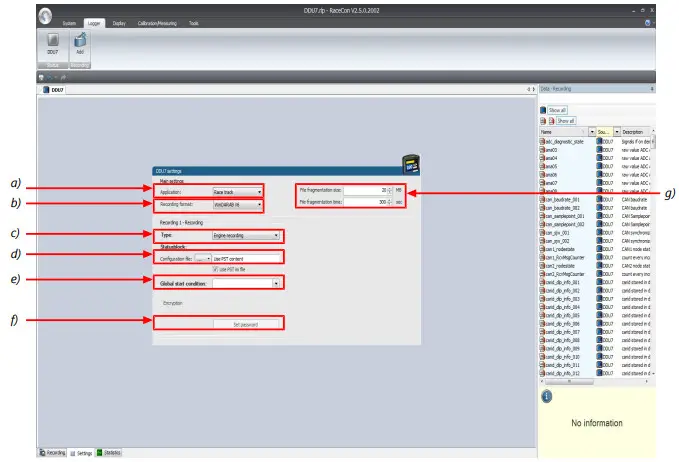The image size is (679, 462).
Task: Select the can2_nodestate row
Action: 595,265
